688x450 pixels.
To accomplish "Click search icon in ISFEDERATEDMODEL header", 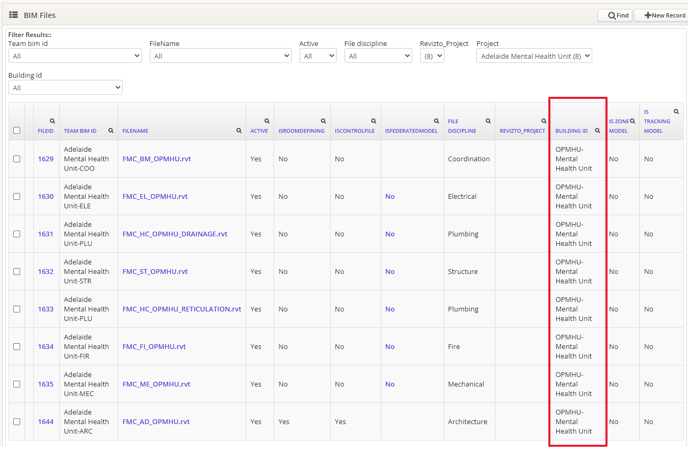I will [437, 121].
